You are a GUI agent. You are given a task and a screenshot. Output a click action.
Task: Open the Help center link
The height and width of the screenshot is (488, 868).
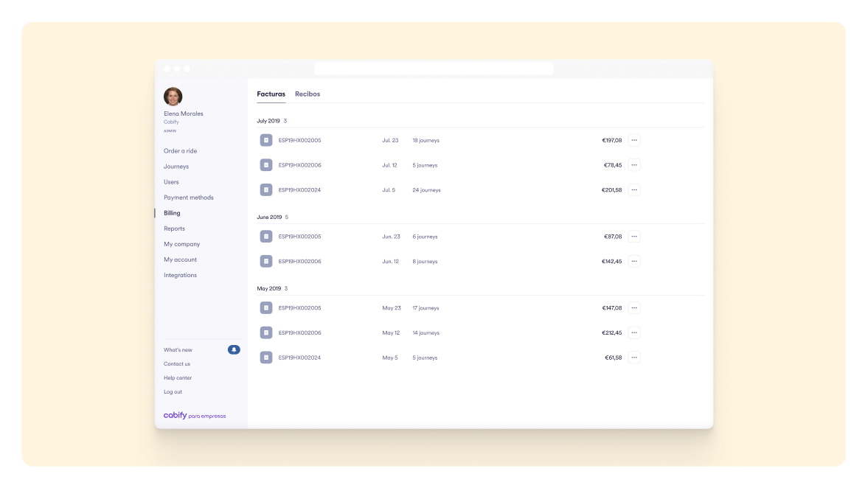coord(178,378)
